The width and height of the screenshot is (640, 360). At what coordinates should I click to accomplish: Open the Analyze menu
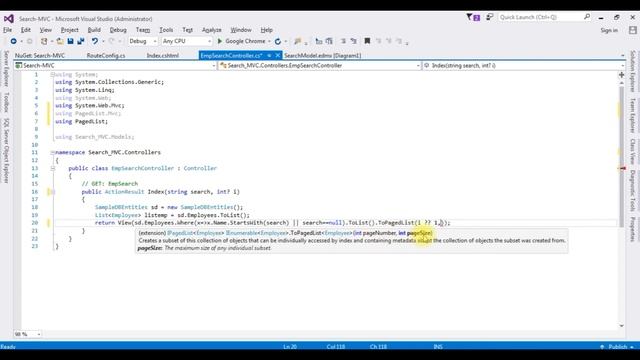click(x=211, y=30)
